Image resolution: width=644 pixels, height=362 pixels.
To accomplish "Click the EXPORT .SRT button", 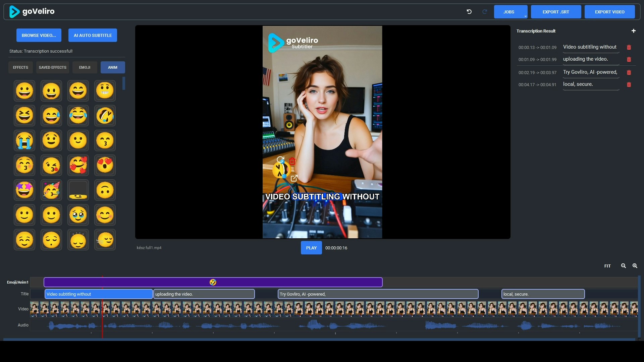I will [x=555, y=12].
